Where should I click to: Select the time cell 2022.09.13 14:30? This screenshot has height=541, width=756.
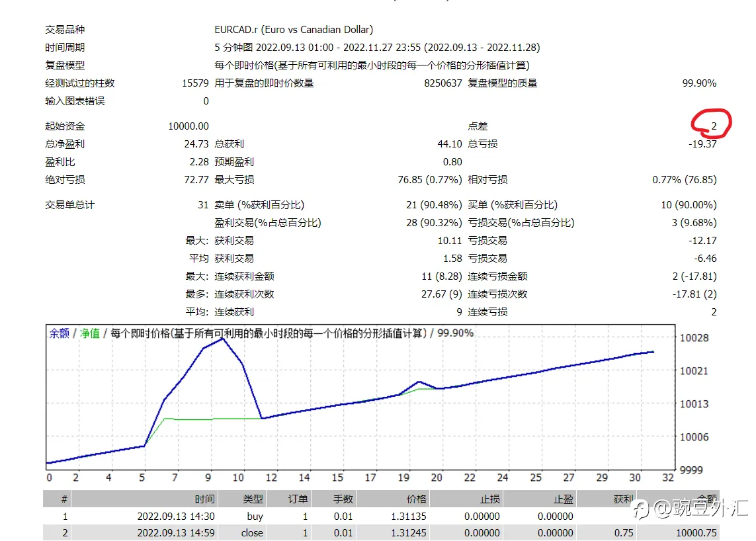176,516
